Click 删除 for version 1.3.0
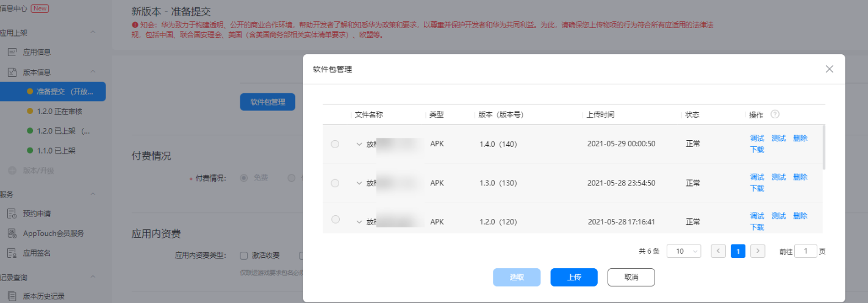 (800, 177)
